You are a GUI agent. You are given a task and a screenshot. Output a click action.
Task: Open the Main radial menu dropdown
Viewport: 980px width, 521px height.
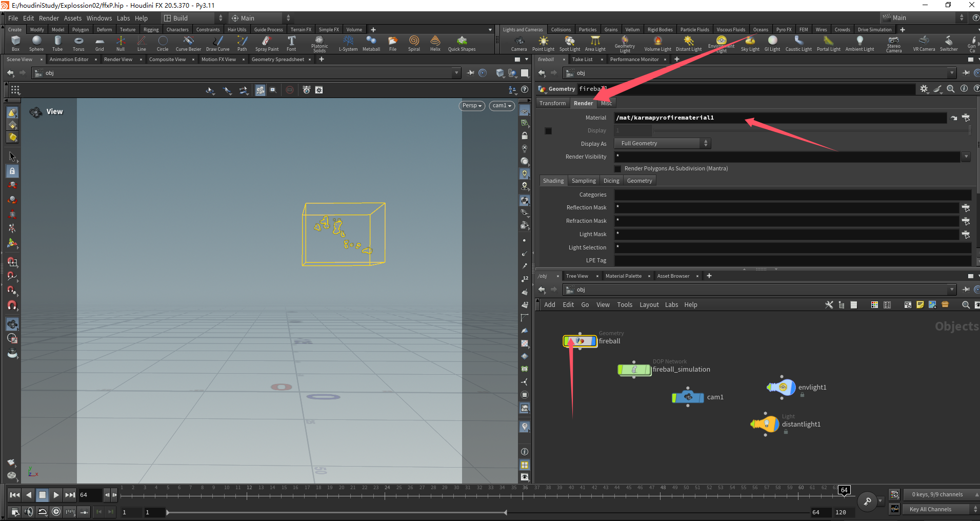(261, 18)
